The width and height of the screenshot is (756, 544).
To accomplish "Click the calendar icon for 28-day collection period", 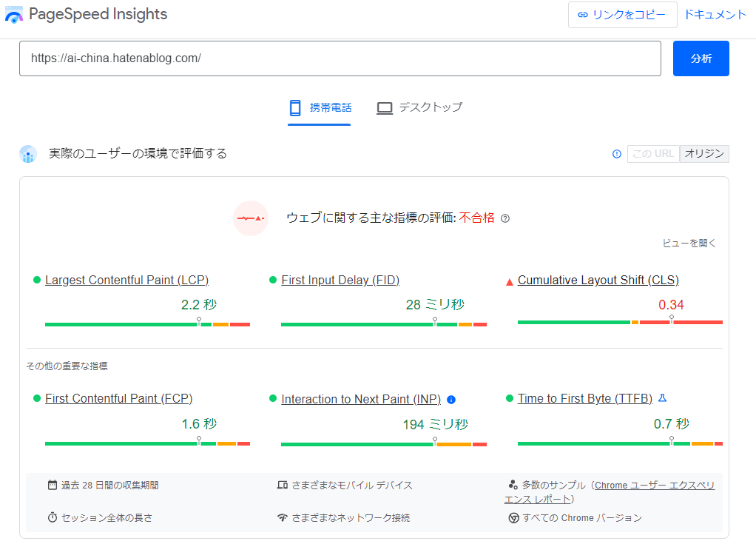I will pos(52,485).
